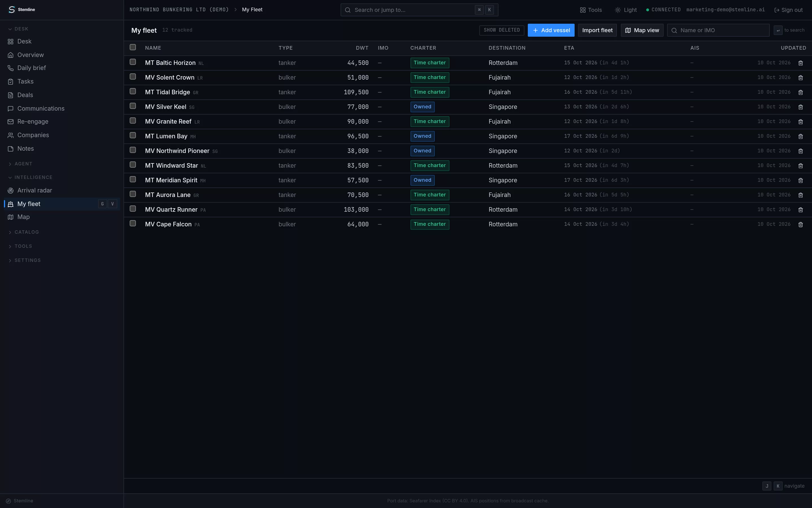Expand the AGENT sidebar section
This screenshot has height=508, width=812.
pyautogui.click(x=20, y=164)
